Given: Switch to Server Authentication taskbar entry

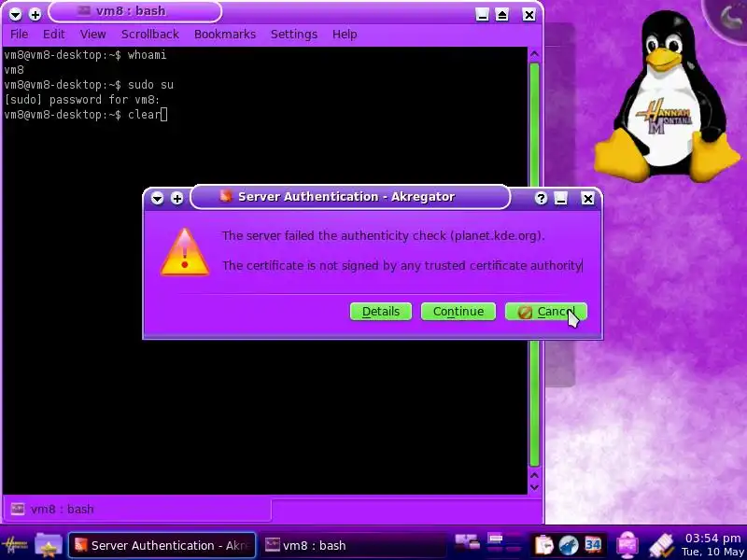Looking at the screenshot, I should coord(162,545).
